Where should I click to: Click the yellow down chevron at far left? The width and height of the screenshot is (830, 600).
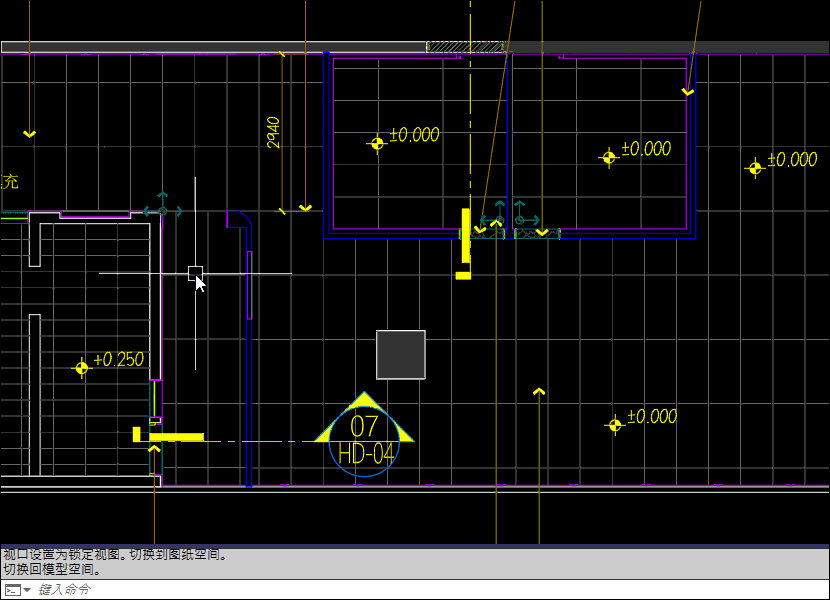[30, 134]
